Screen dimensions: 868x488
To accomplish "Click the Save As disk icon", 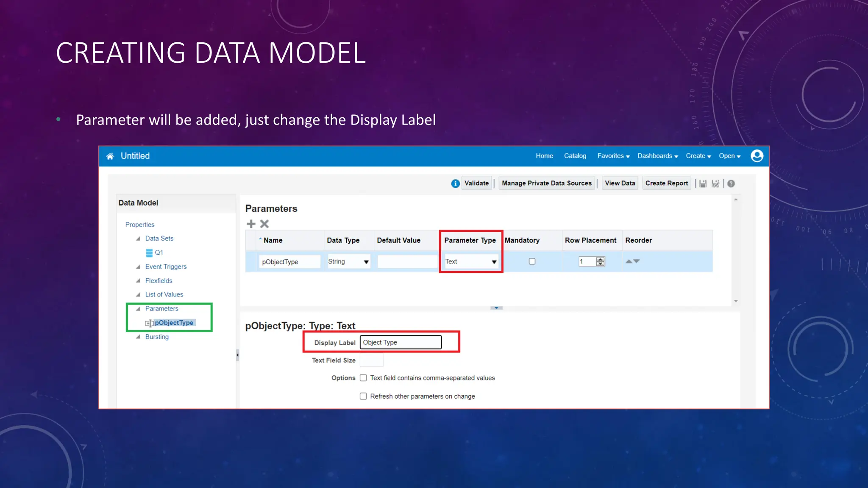I will 715,183.
